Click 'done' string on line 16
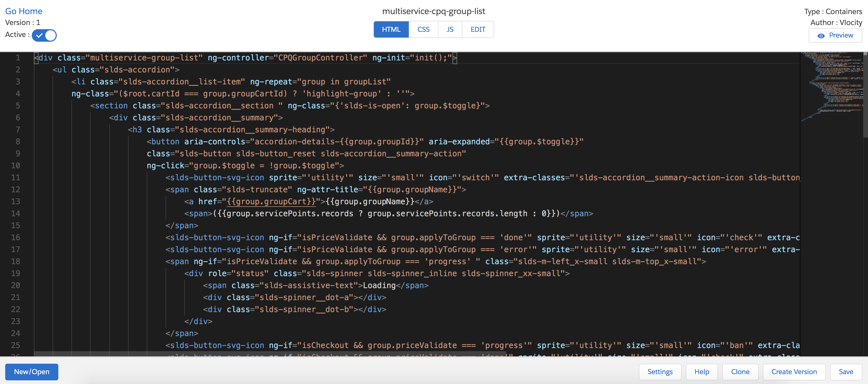 point(513,237)
